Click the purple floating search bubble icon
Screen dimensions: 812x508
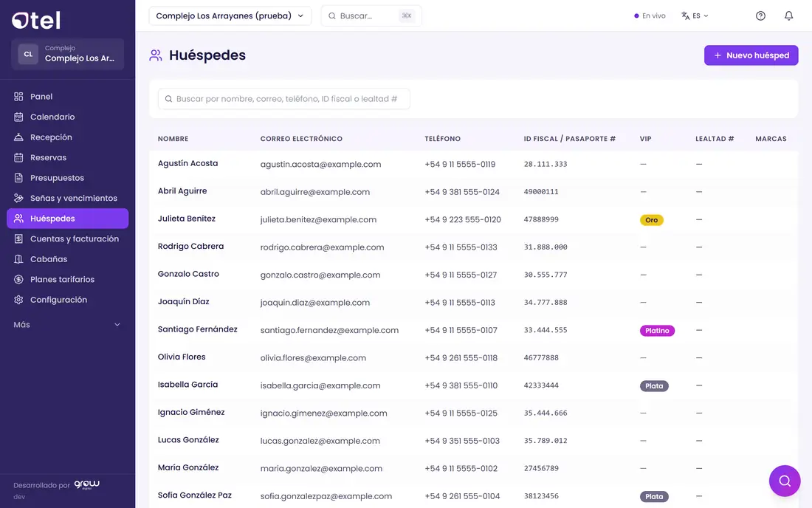click(x=785, y=481)
